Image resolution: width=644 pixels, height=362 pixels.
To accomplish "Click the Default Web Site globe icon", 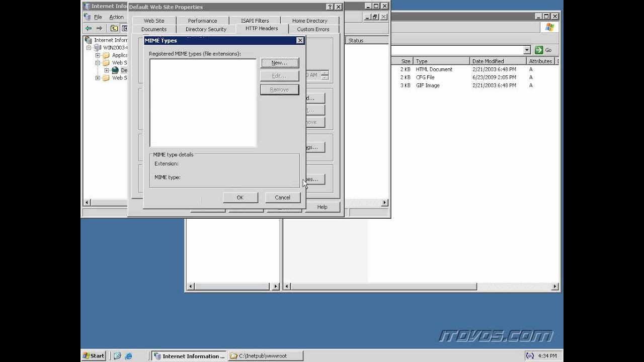I will (x=115, y=70).
